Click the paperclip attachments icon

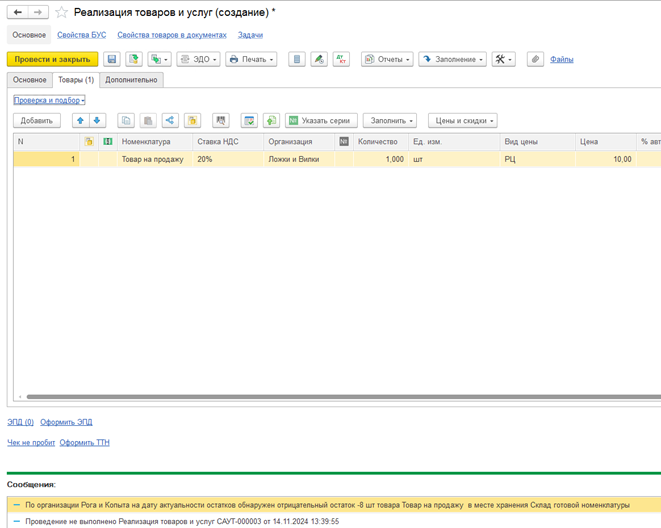(535, 59)
